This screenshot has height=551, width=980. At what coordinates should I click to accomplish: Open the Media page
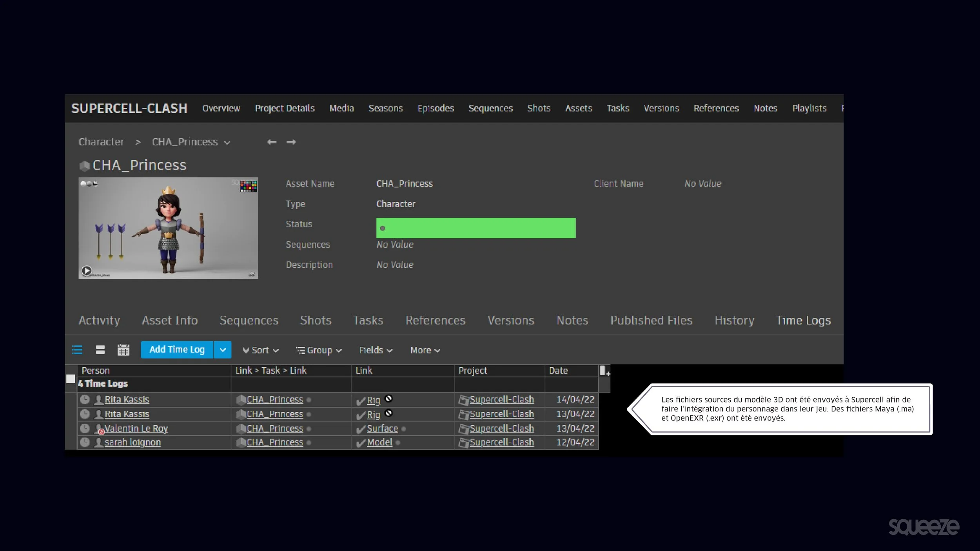tap(341, 108)
